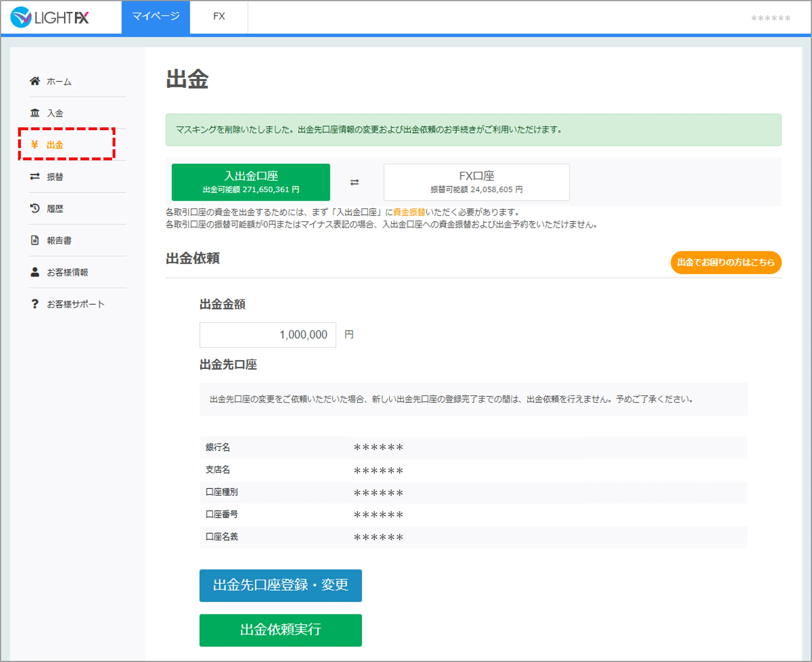
Task: Click the 支店名 row masked value
Action: click(x=378, y=470)
